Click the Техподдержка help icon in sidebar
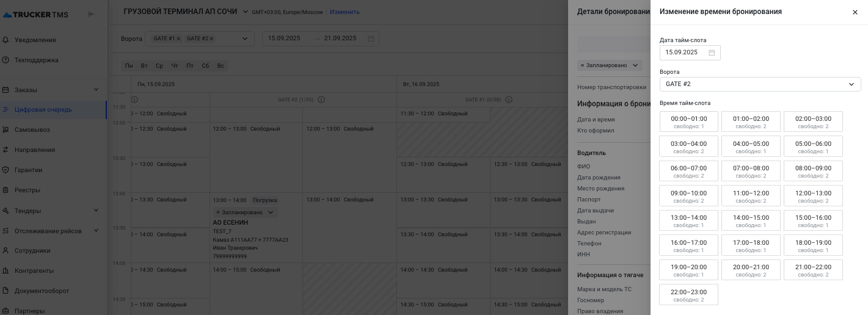Viewport: 868px width, 315px height. click(5, 60)
